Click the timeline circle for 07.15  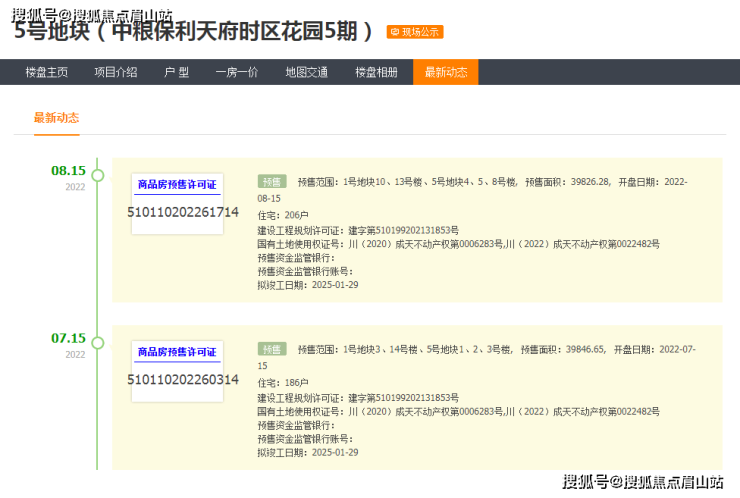pos(97,343)
